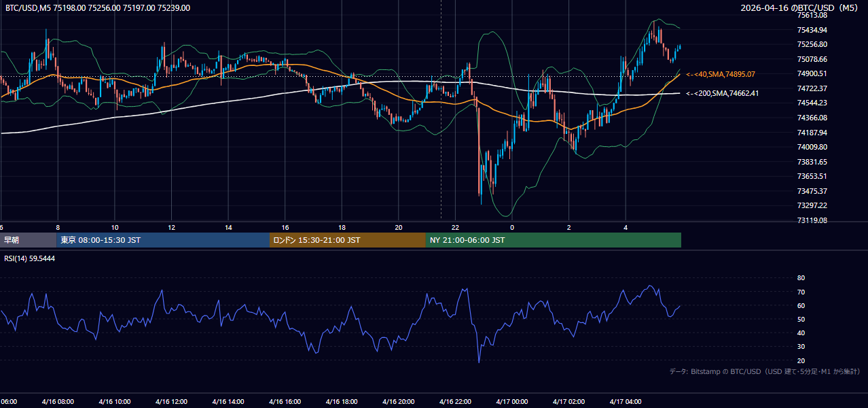This screenshot has width=868, height=408.
Task: Click RSI scale value 30
Action: [x=801, y=347]
